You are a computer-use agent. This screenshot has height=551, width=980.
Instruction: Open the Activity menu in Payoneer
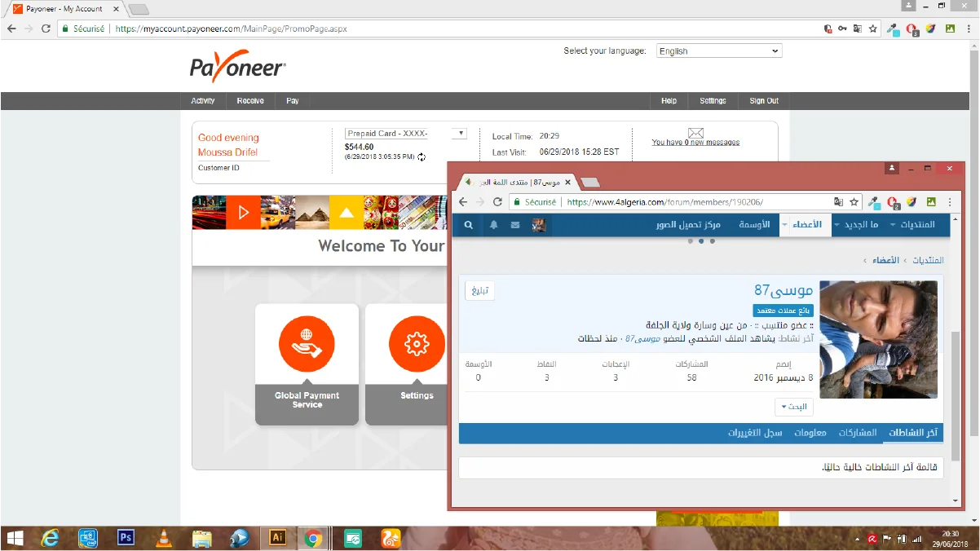click(x=203, y=101)
